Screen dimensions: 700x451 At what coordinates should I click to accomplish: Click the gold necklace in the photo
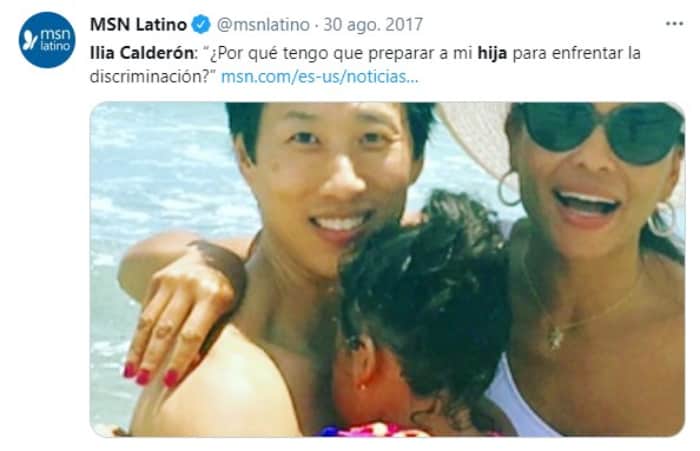(580, 308)
